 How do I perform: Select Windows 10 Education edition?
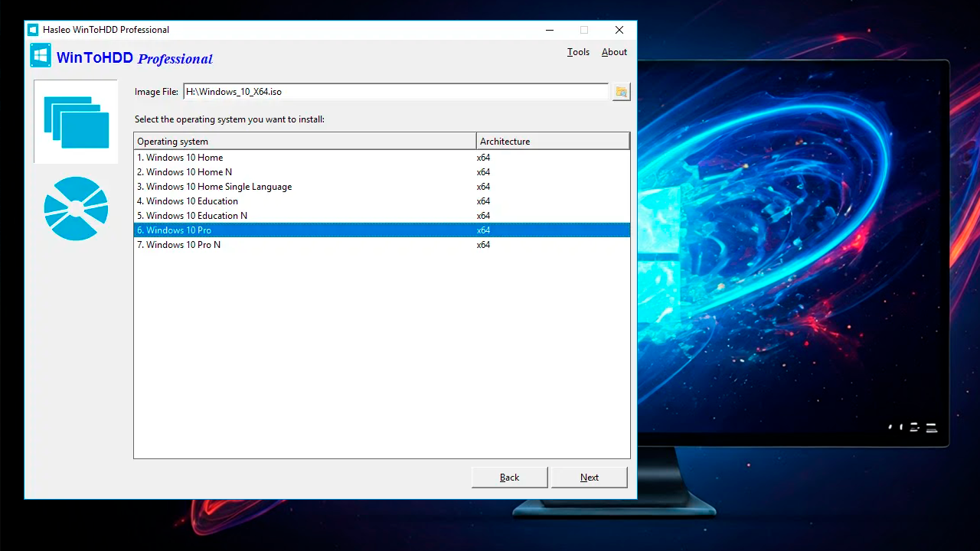(188, 201)
